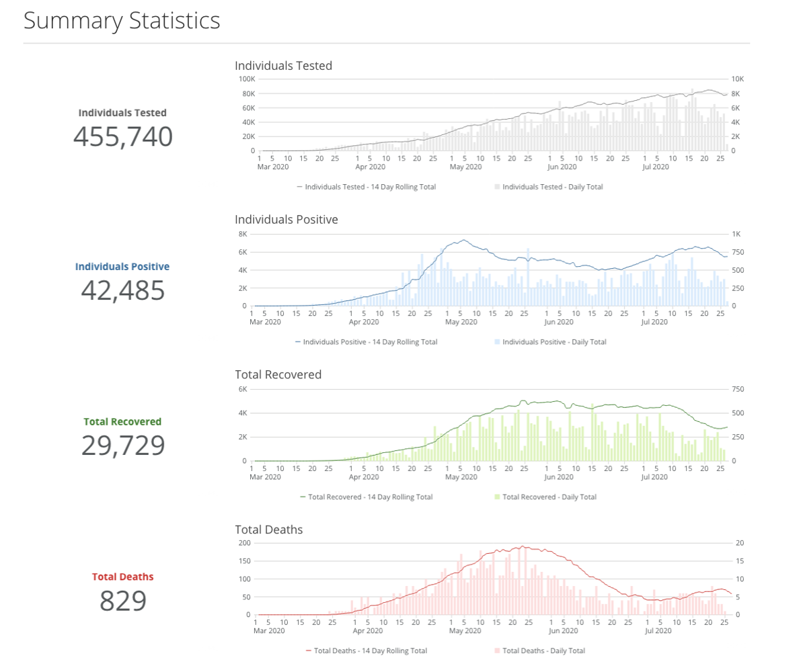Click the Individuals Positive chart title
The image size is (807, 672).
click(x=286, y=220)
